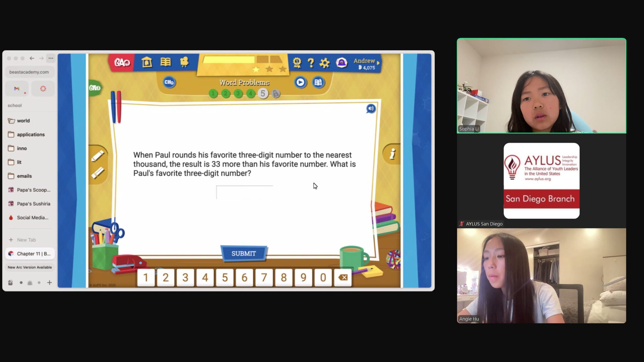644x362 pixels.
Task: Open the Beast Academy home logo
Action: (122, 63)
